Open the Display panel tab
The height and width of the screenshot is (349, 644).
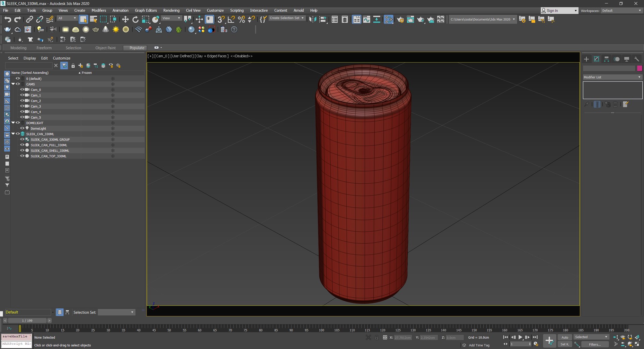point(627,59)
